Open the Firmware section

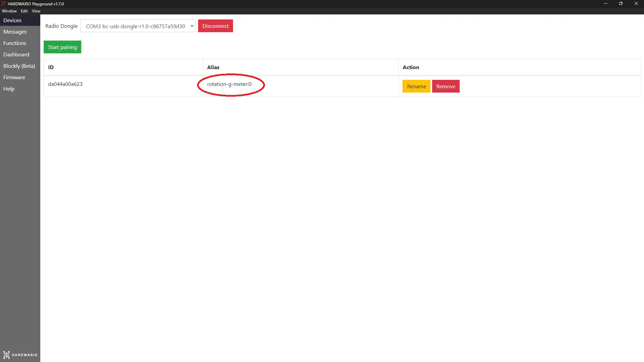pos(20,77)
